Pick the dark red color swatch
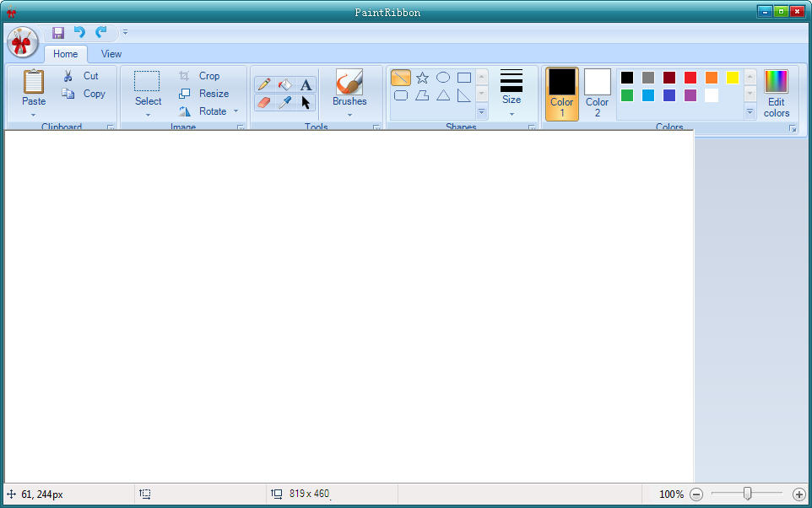Image resolution: width=812 pixels, height=508 pixels. [x=669, y=78]
